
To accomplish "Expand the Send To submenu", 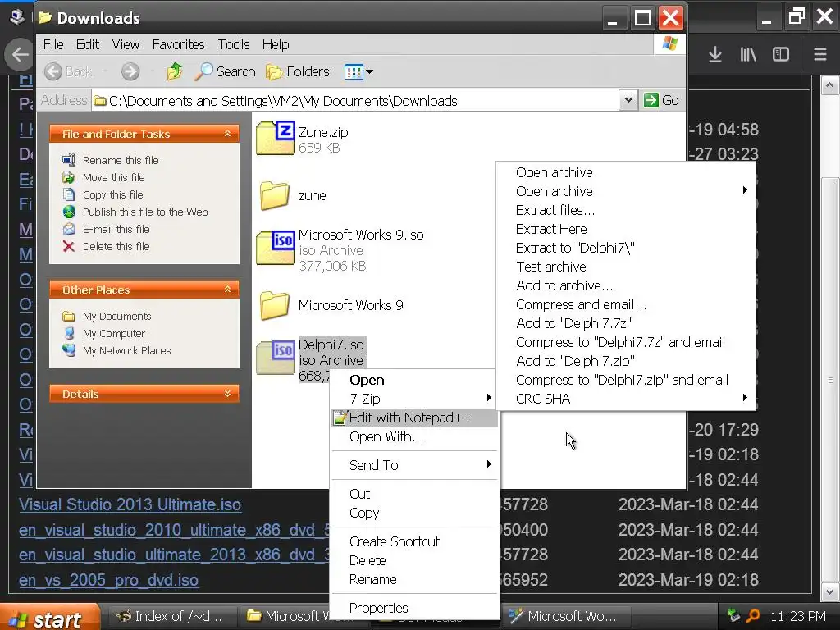I will 414,465.
